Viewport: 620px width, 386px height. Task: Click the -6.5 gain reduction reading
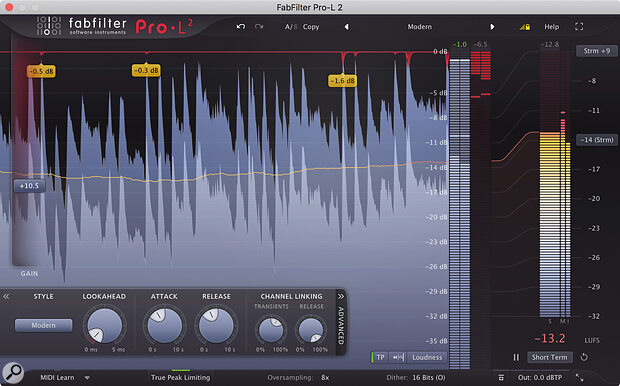coord(480,45)
